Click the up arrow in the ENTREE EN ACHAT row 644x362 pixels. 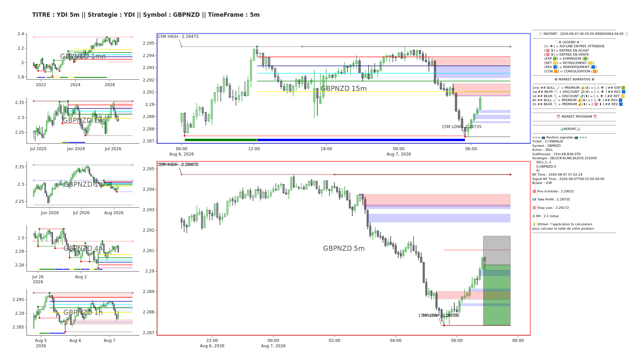552,51
